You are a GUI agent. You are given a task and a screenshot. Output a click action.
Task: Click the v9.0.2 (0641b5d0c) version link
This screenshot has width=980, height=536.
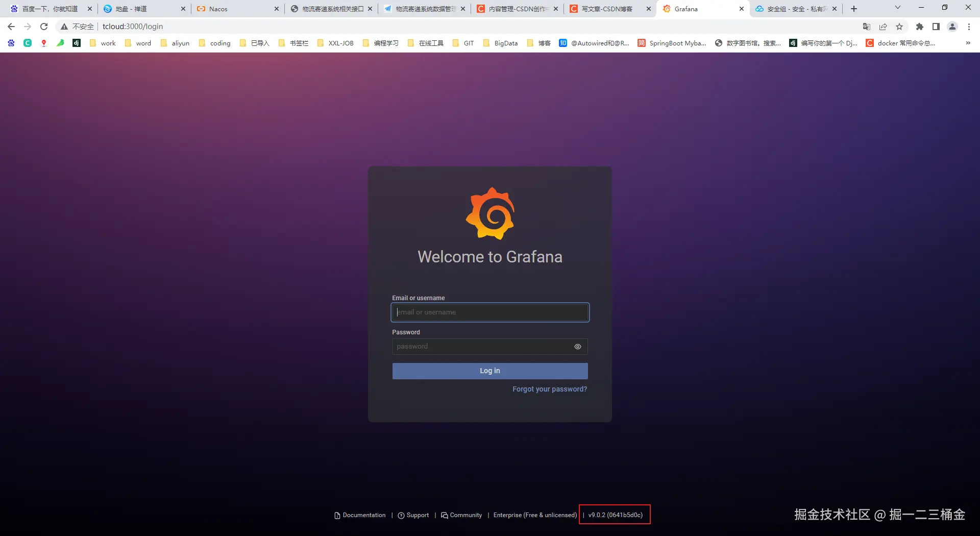pos(616,515)
